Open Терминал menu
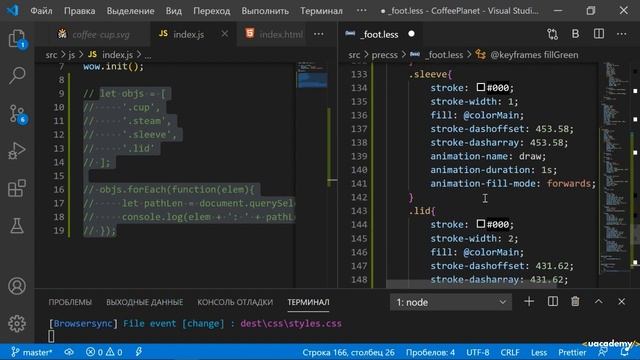 [x=321, y=11]
